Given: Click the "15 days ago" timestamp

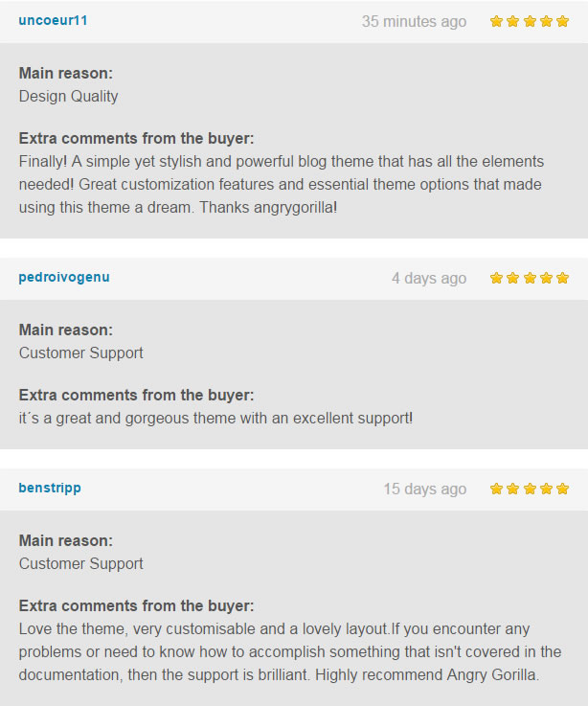Looking at the screenshot, I should [x=425, y=489].
